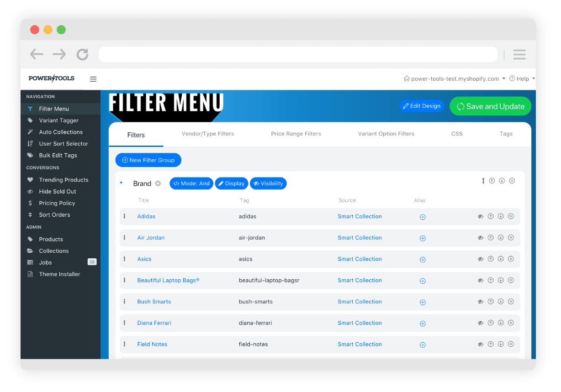Image resolution: width=561 pixels, height=392 pixels.
Task: Remove the Brand group
Action: [x=512, y=181]
